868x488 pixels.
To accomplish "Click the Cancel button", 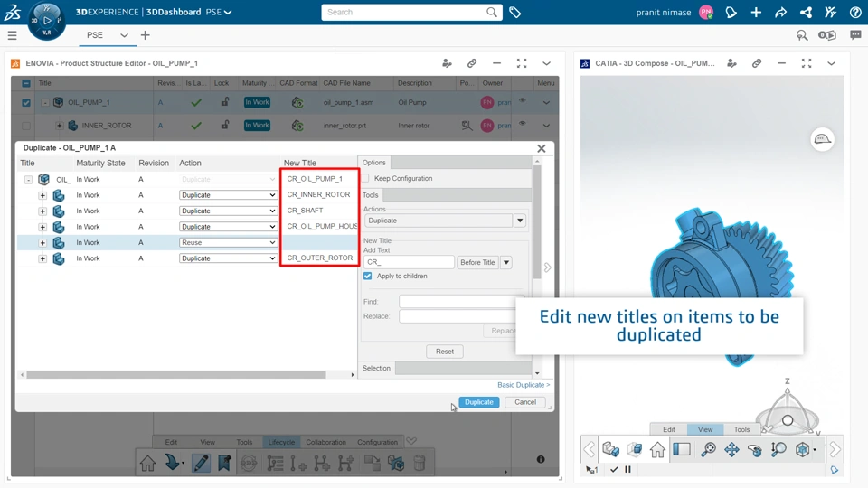I will coord(524,402).
